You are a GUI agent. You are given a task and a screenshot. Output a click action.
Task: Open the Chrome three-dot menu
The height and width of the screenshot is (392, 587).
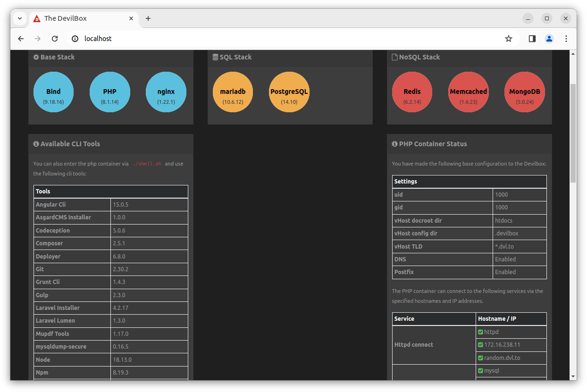click(x=566, y=39)
